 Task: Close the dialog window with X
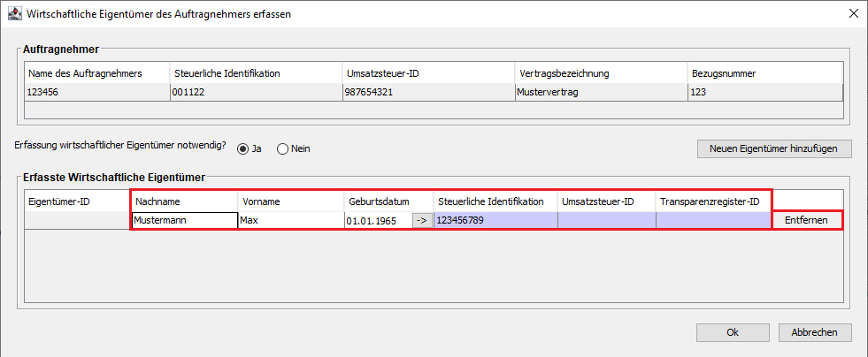click(853, 14)
